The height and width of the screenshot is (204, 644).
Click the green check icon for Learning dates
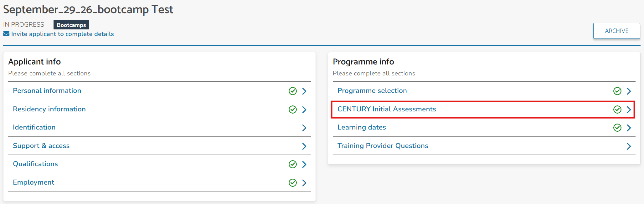pos(617,128)
